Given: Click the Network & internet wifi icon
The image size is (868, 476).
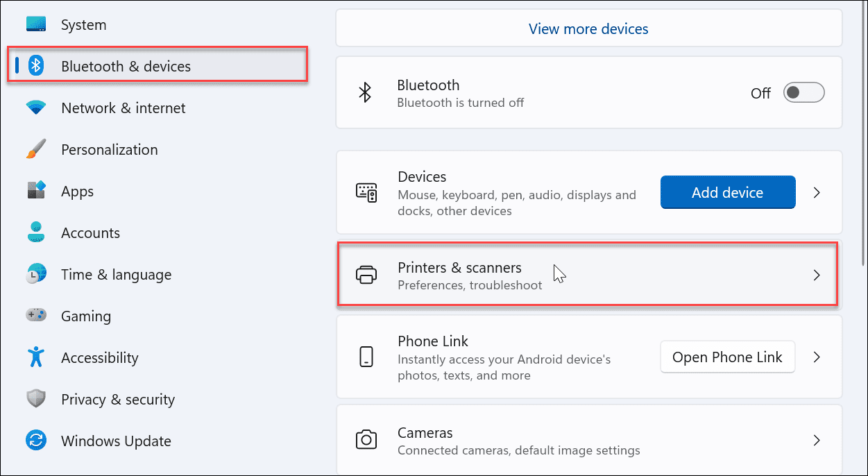Looking at the screenshot, I should pyautogui.click(x=36, y=108).
